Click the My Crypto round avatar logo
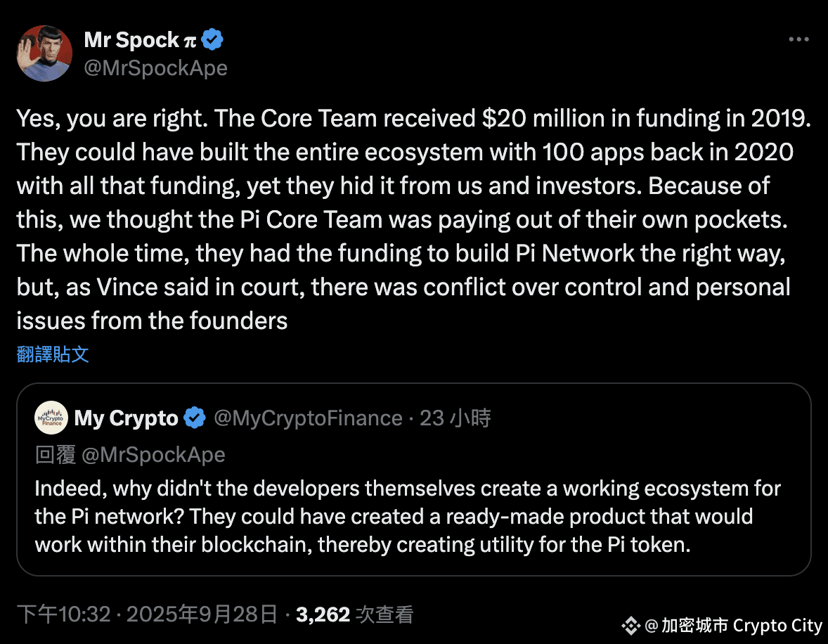Image resolution: width=828 pixels, height=644 pixels. (51, 418)
